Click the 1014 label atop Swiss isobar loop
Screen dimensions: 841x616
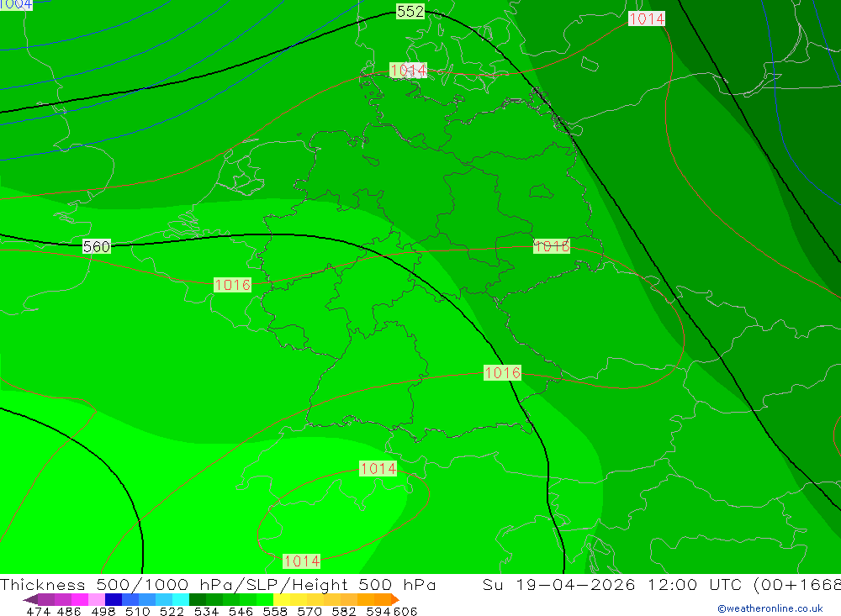click(x=378, y=469)
